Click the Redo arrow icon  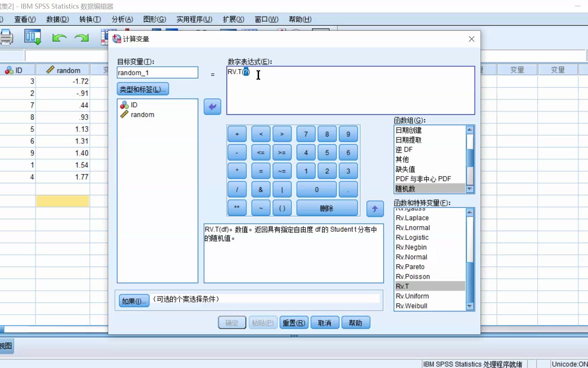pyautogui.click(x=81, y=37)
